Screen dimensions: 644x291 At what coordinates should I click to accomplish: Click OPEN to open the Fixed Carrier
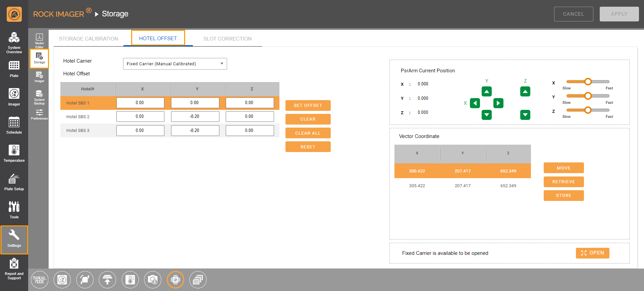point(592,253)
